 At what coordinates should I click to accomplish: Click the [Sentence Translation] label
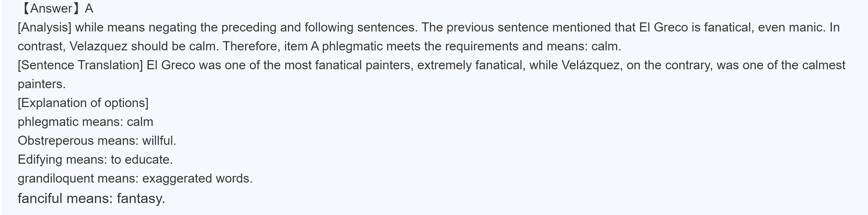pyautogui.click(x=80, y=65)
